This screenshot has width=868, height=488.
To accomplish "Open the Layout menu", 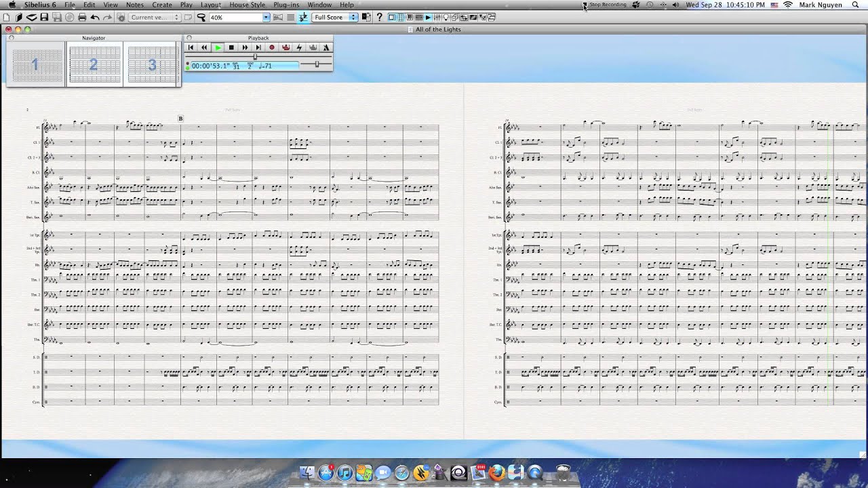I will (210, 5).
